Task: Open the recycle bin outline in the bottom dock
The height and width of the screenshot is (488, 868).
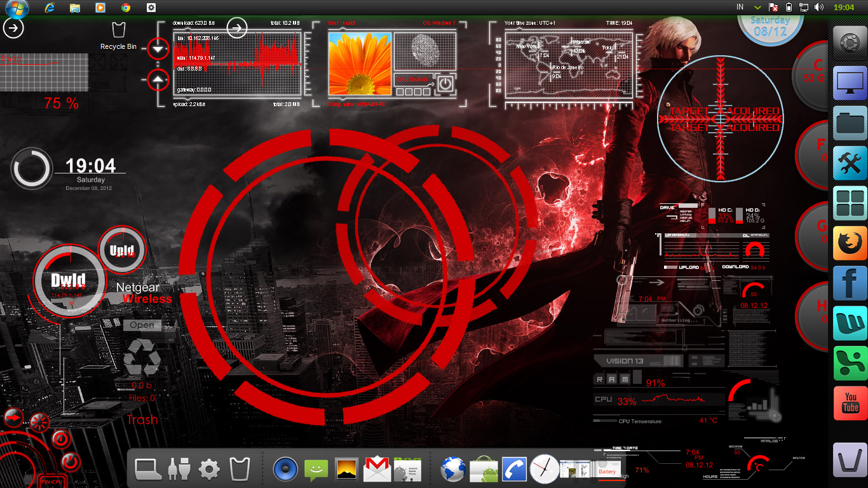Action: (x=240, y=469)
